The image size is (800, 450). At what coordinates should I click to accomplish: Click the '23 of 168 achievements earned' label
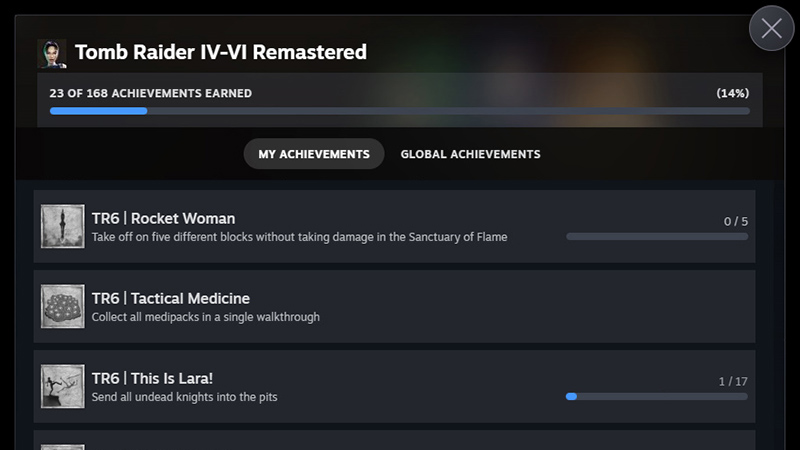coord(151,94)
